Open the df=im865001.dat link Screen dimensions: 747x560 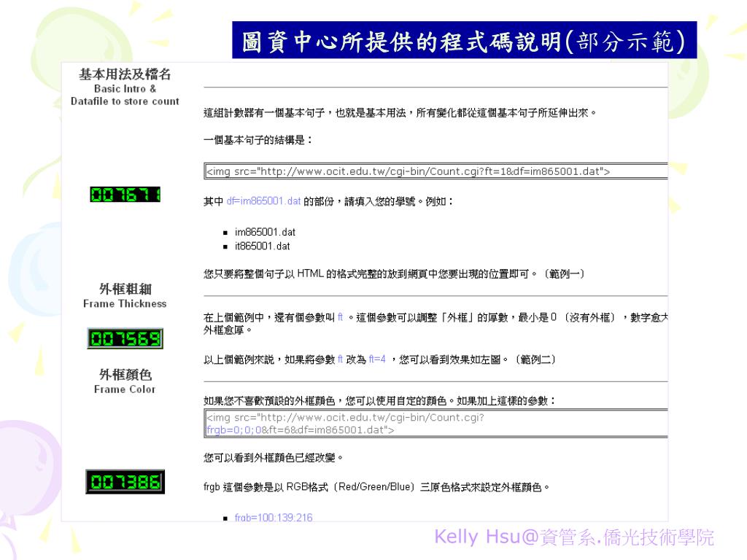(263, 201)
